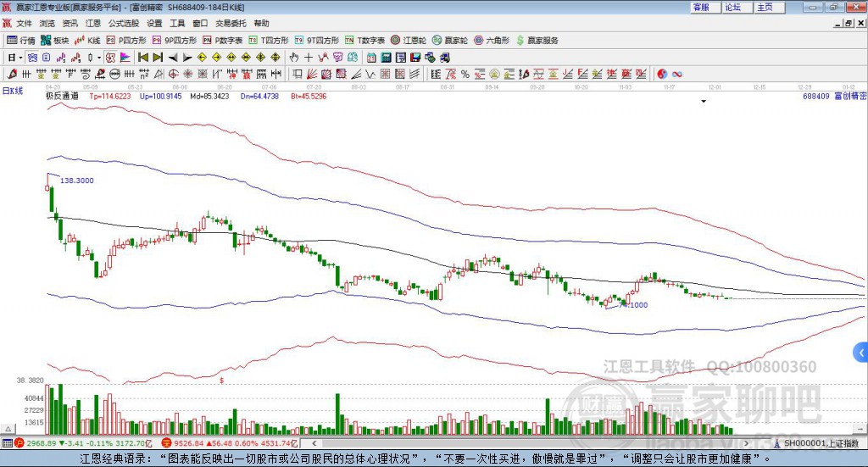The width and height of the screenshot is (868, 467).
Task: Open the 9P四方形 tool
Action: (175, 41)
